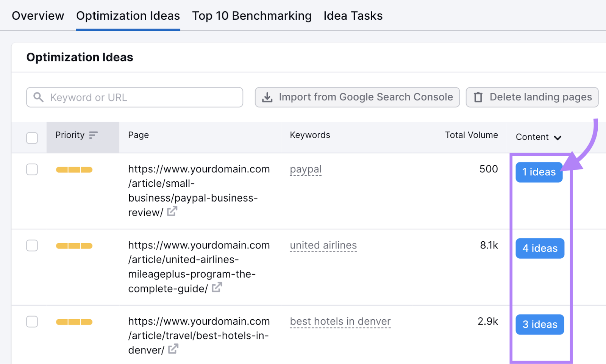Image resolution: width=606 pixels, height=364 pixels.
Task: Click the Delete landing pages button
Action: pyautogui.click(x=532, y=97)
